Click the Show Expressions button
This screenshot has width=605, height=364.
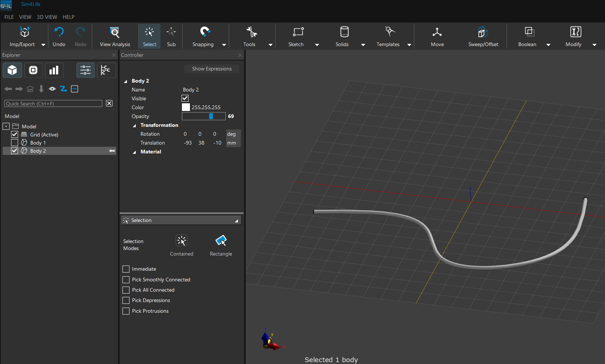tap(212, 69)
